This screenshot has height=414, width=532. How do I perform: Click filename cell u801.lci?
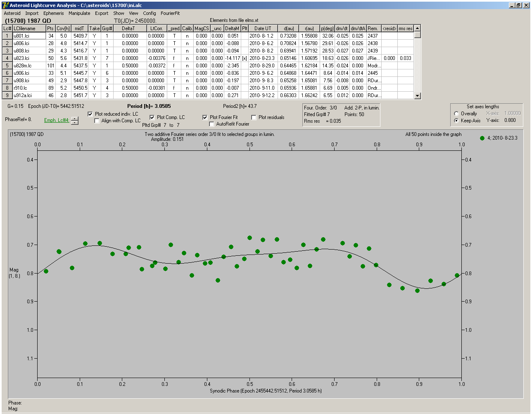coord(29,36)
